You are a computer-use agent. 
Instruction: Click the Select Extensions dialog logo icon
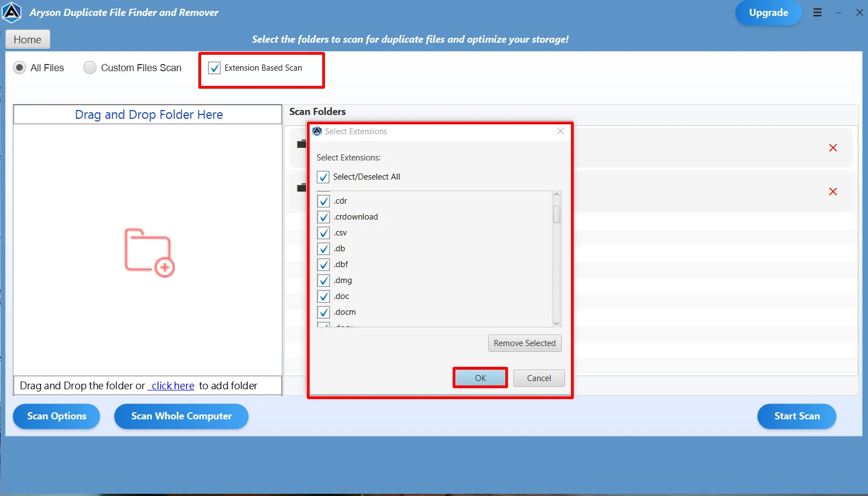(317, 131)
